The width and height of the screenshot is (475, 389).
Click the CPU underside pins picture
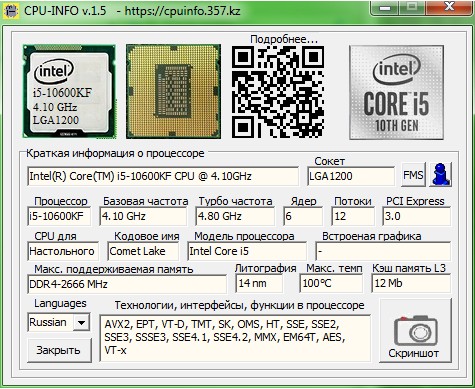[173, 91]
